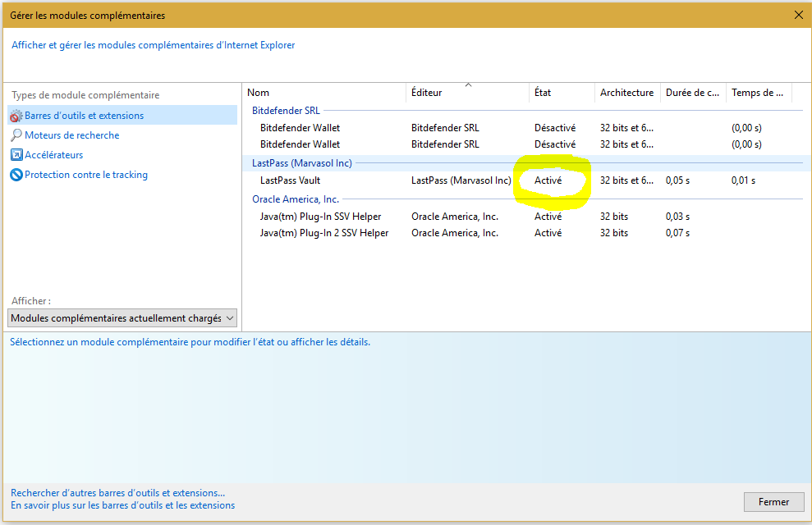Click the Oracle America, Inc. group header
812x525 pixels.
click(296, 199)
